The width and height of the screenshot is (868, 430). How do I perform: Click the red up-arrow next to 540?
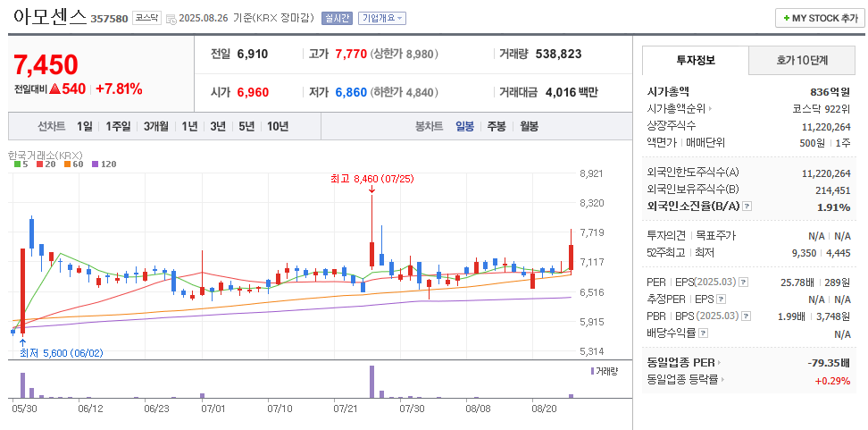point(54,89)
